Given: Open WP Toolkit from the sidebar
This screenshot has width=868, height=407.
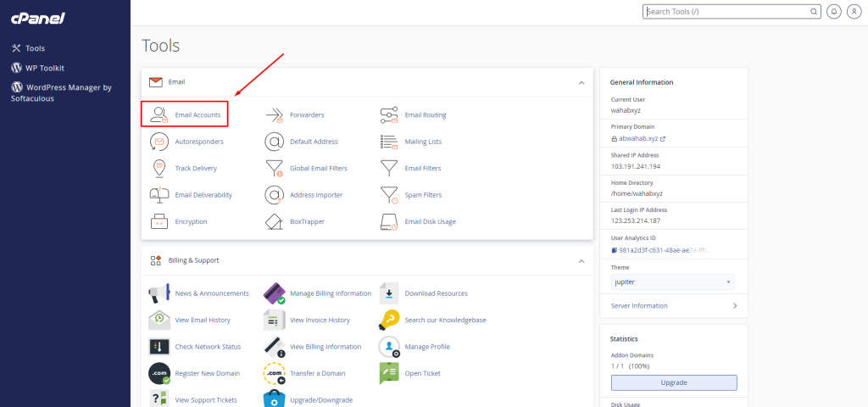Looking at the screenshot, I should [44, 68].
